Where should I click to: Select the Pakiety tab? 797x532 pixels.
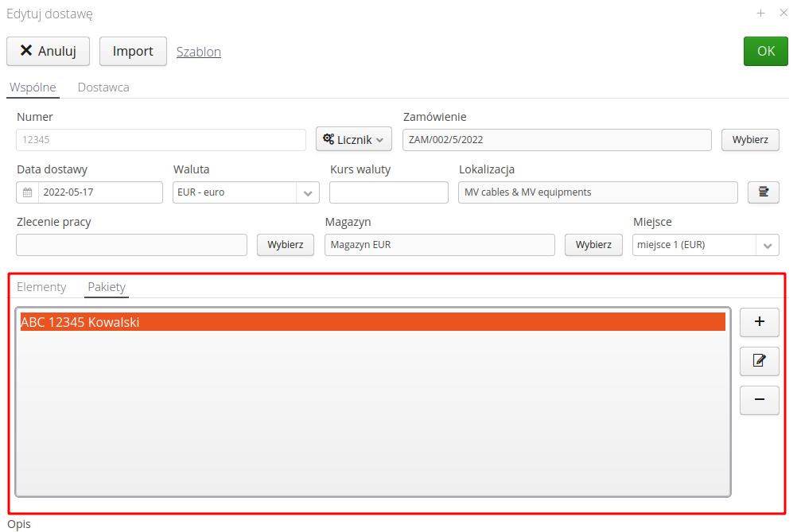tap(107, 287)
